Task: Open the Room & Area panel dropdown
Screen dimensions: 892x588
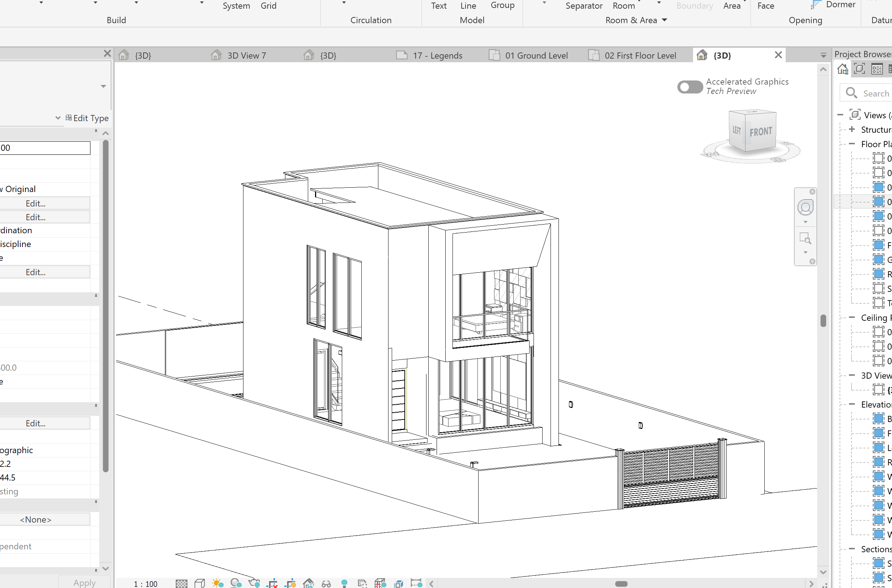Action: (664, 20)
